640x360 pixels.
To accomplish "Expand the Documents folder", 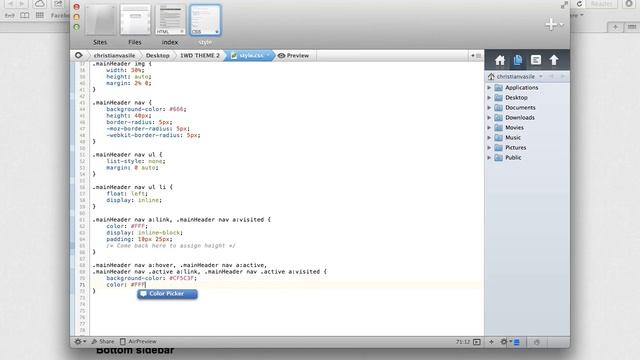I will click(x=489, y=108).
